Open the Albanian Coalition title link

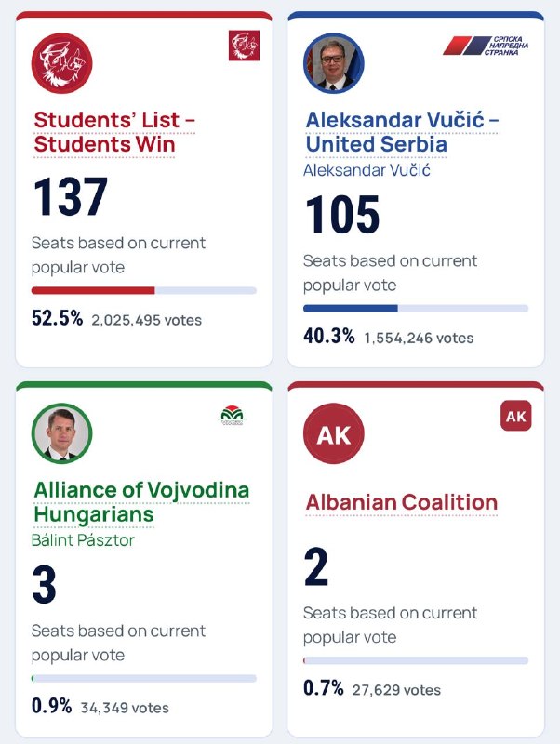402,502
